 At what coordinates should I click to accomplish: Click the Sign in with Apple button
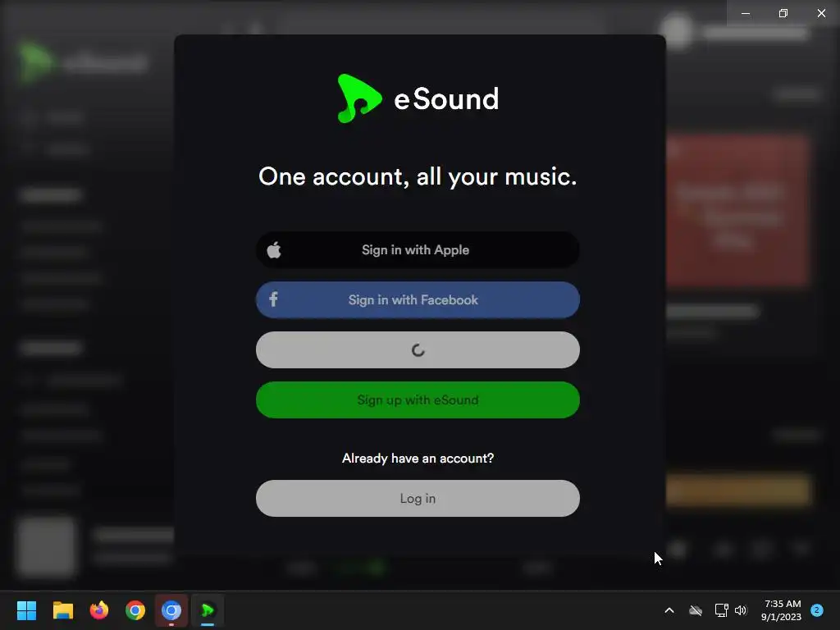pyautogui.click(x=418, y=249)
